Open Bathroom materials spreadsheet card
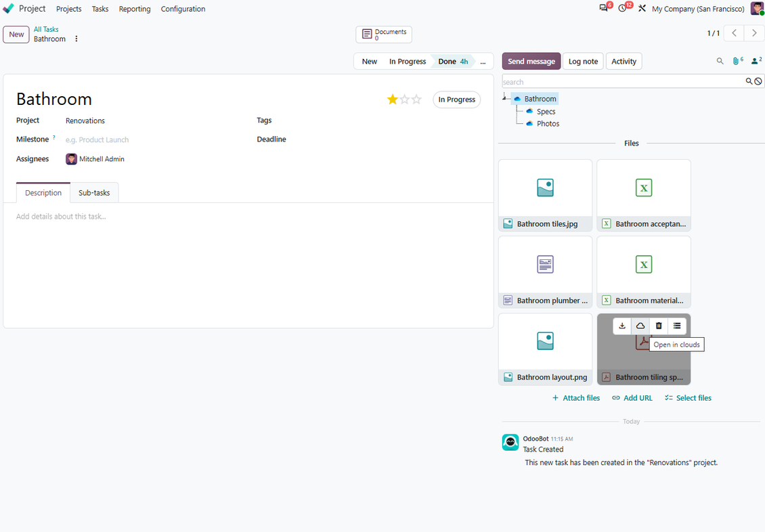 [644, 272]
